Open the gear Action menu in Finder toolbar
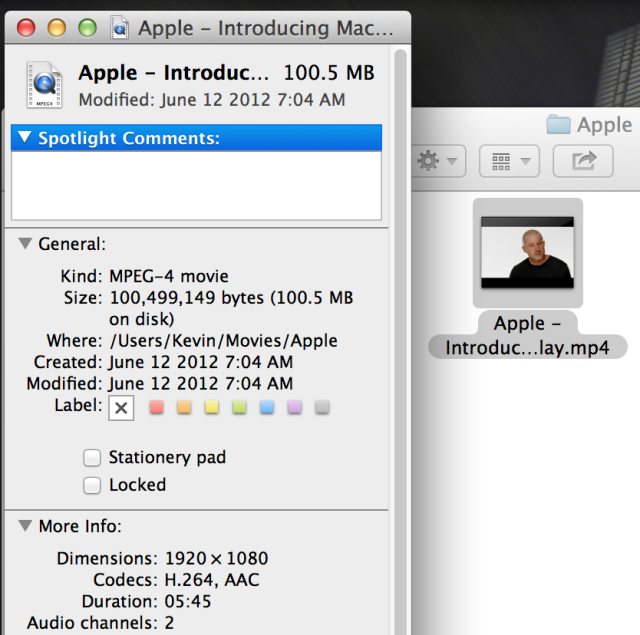 (438, 161)
